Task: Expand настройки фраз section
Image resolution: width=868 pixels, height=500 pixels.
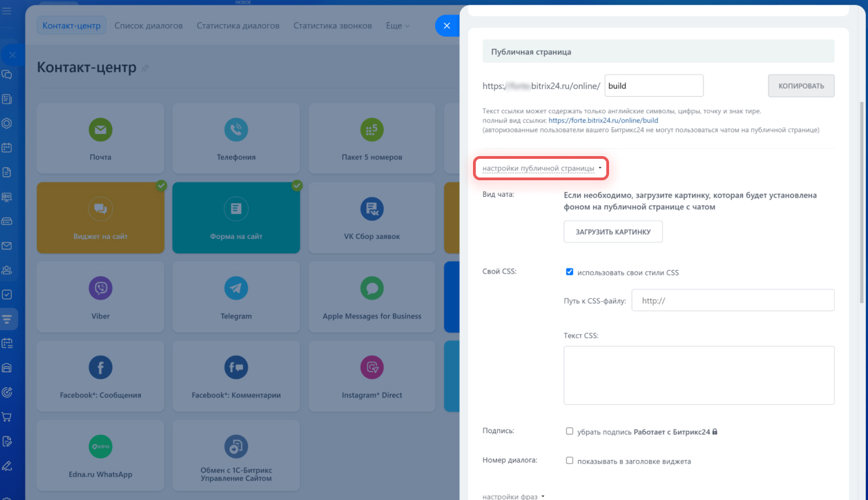Action: pyautogui.click(x=514, y=496)
